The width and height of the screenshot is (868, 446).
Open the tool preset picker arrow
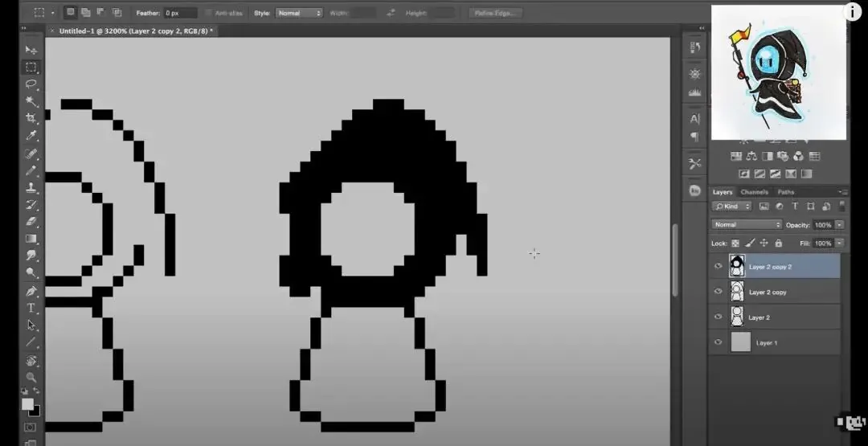[52, 13]
